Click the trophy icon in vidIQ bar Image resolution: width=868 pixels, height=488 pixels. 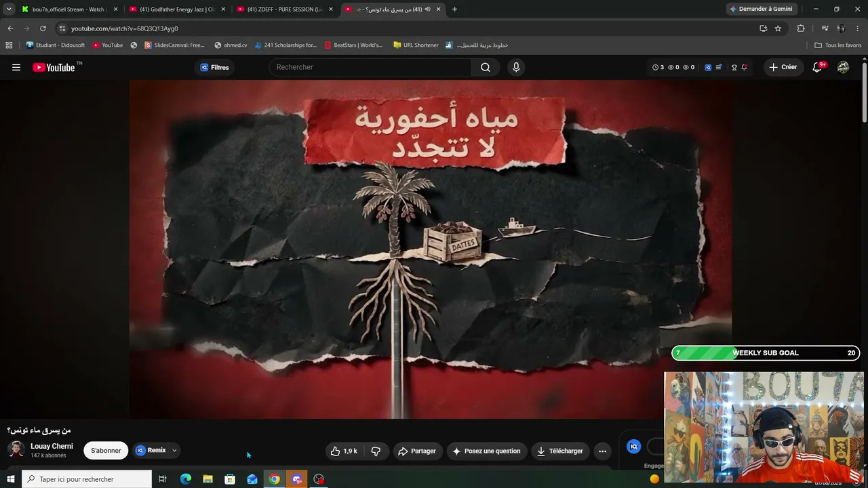[734, 67]
